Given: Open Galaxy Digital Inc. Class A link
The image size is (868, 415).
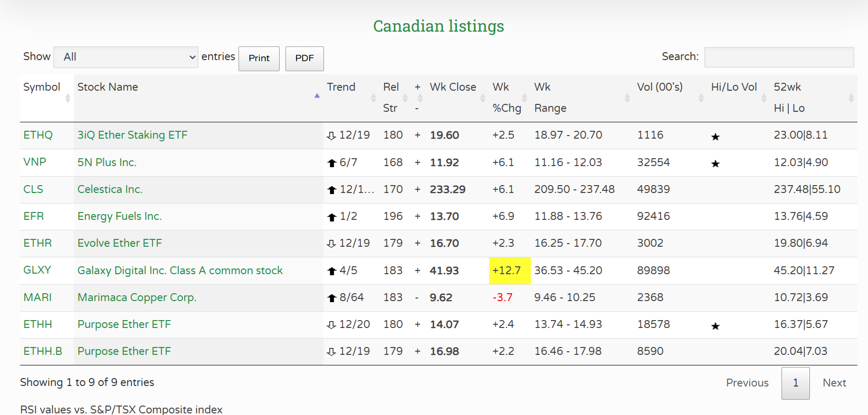Looking at the screenshot, I should [180, 271].
